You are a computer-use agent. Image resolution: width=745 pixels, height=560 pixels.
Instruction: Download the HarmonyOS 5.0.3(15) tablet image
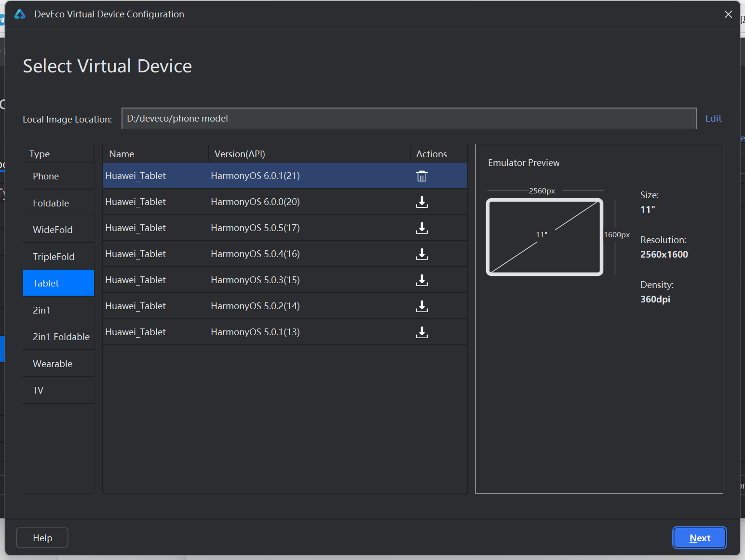422,280
